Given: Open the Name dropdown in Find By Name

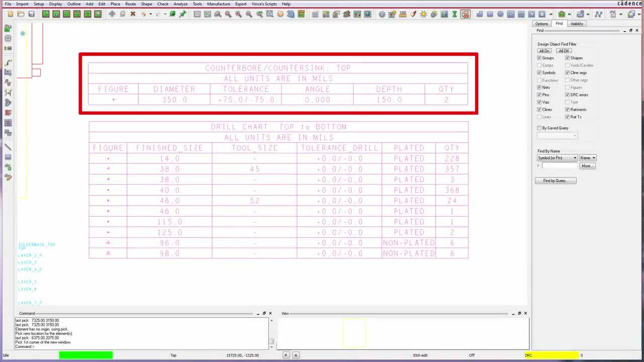Looking at the screenshot, I should (587, 158).
